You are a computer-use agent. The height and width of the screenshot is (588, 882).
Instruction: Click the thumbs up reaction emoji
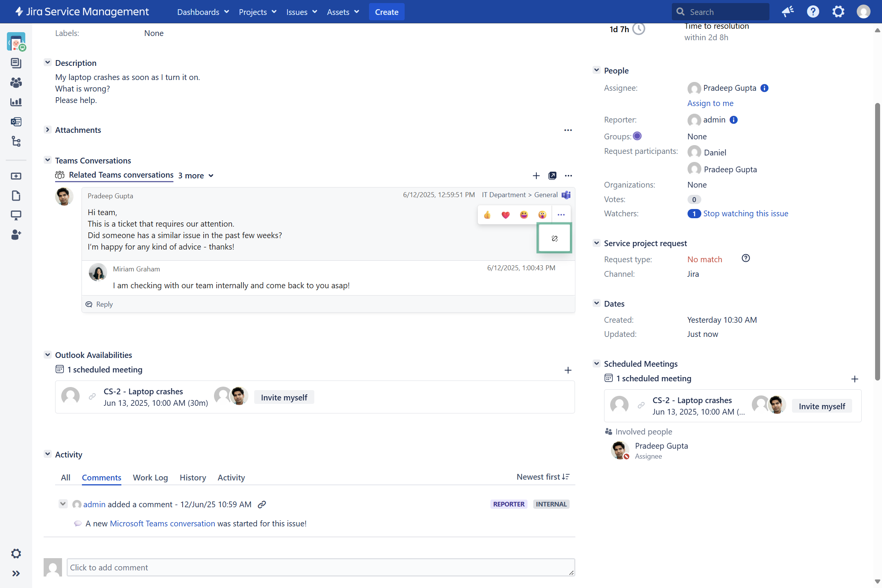pyautogui.click(x=487, y=215)
